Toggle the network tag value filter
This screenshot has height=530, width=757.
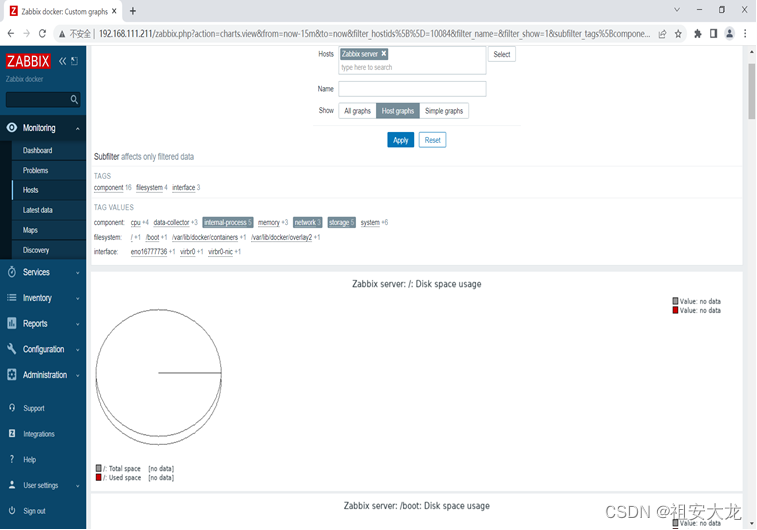[308, 222]
